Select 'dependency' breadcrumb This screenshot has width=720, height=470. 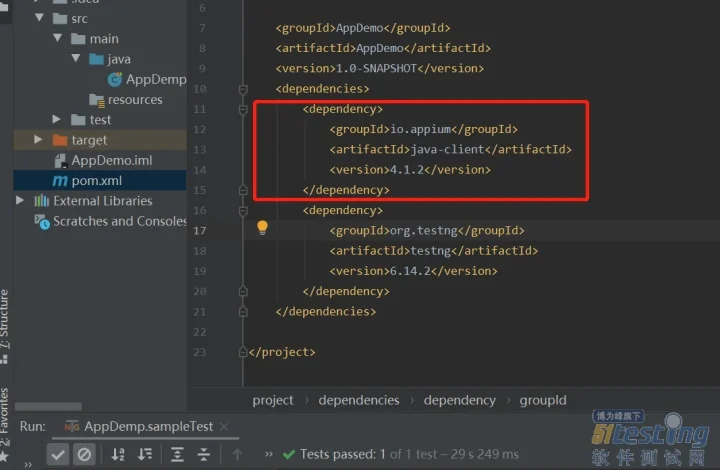(x=460, y=400)
